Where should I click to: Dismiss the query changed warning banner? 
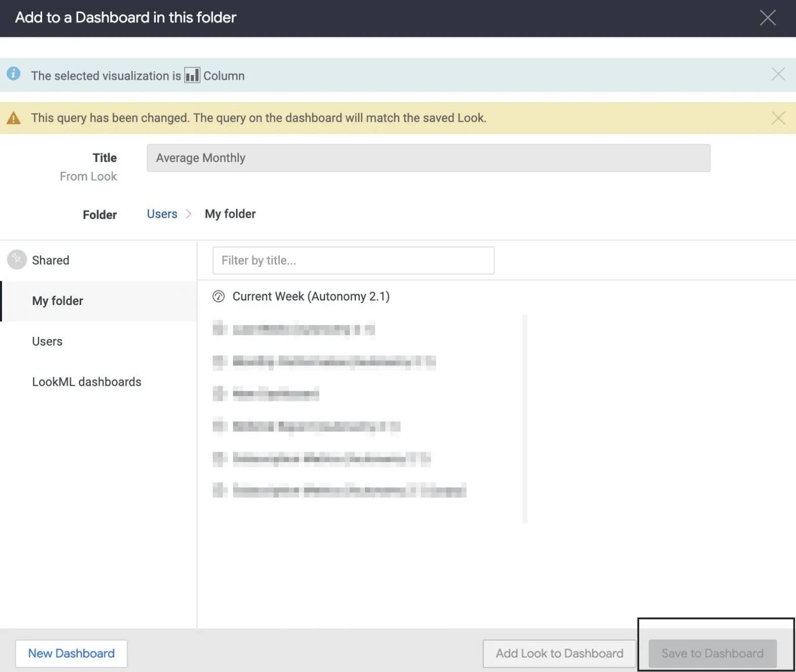778,118
